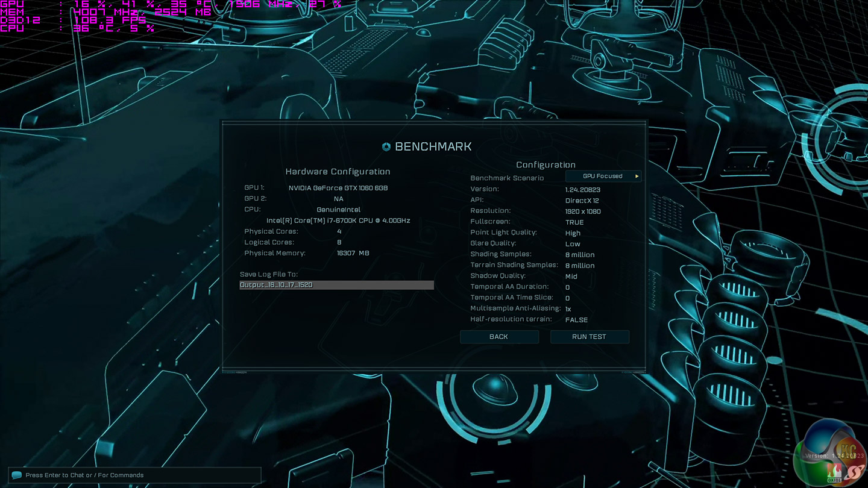Image resolution: width=868 pixels, height=488 pixels.
Task: Click the Glare Quality value 'Low'
Action: (573, 244)
